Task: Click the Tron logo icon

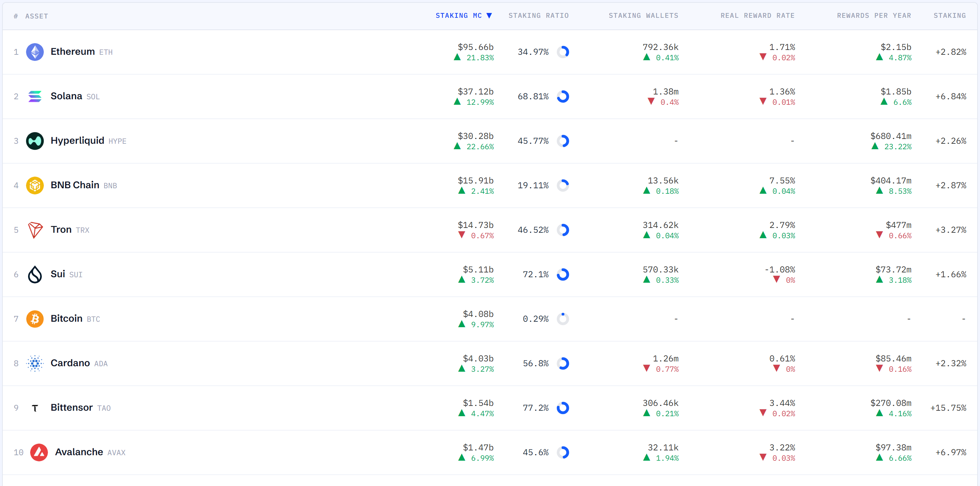Action: pos(35,230)
